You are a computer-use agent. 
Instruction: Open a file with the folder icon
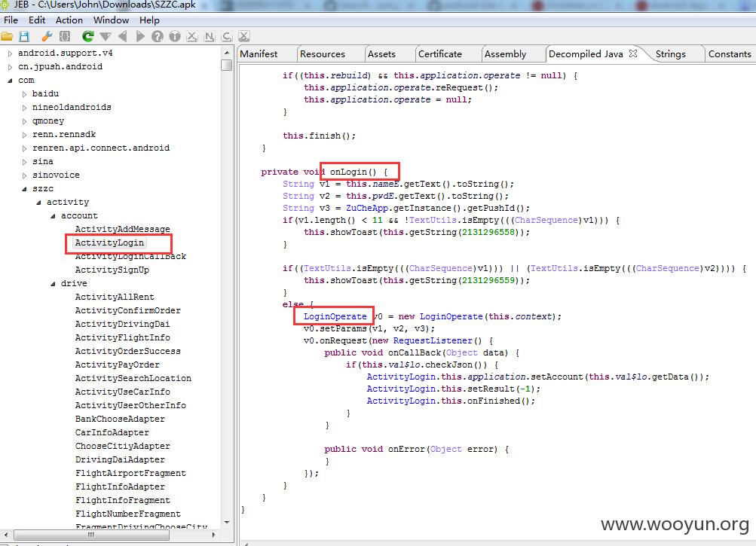[7, 36]
